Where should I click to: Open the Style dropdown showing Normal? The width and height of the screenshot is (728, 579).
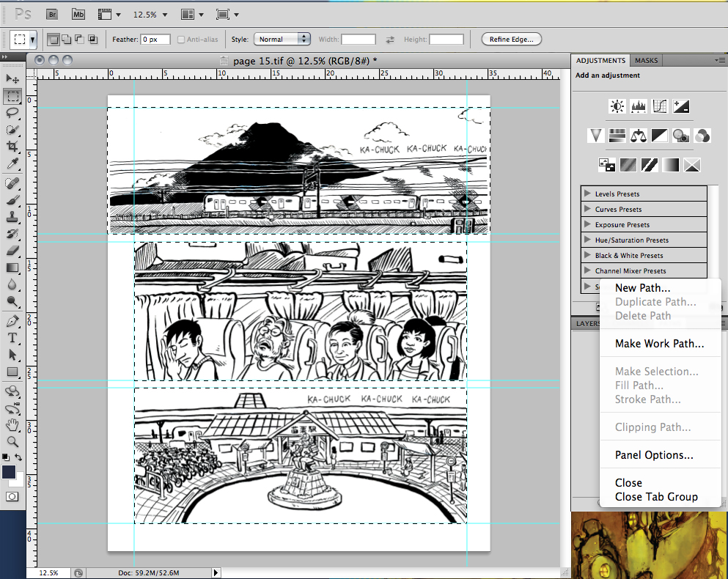pos(282,39)
